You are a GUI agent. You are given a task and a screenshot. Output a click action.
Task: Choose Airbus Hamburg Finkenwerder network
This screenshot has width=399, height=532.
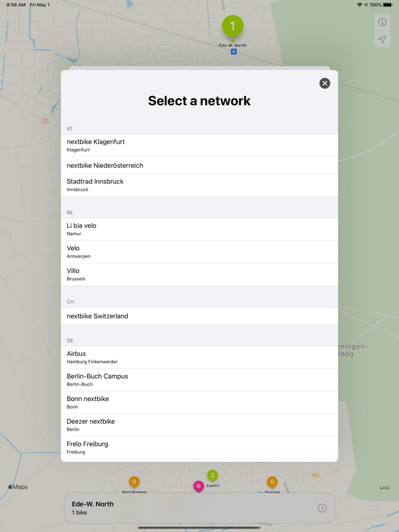click(x=199, y=358)
